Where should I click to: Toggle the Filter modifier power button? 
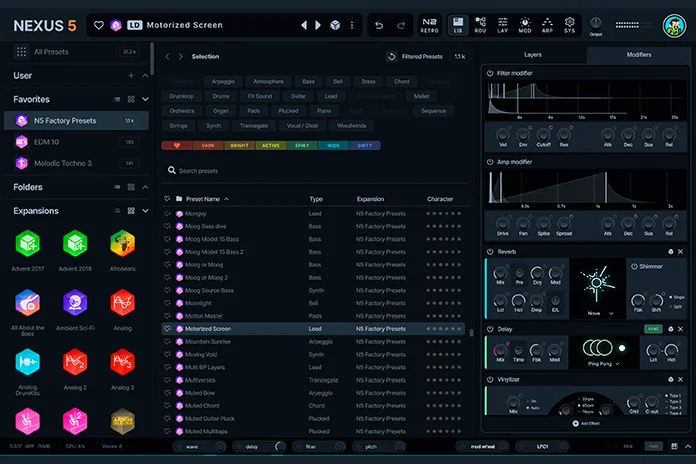coord(490,73)
